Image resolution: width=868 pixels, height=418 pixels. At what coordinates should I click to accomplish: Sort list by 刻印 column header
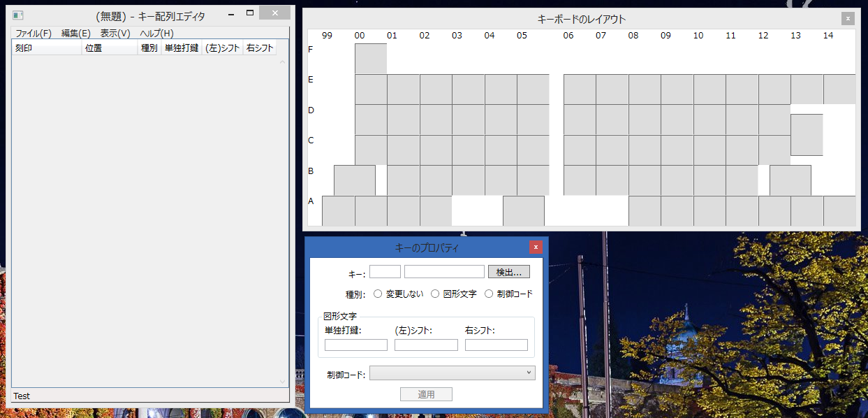[46, 48]
